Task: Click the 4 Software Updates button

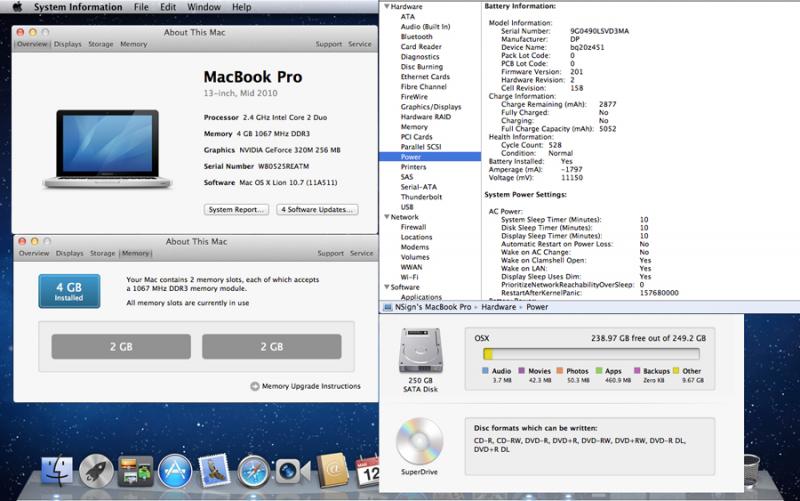Action: 317,210
